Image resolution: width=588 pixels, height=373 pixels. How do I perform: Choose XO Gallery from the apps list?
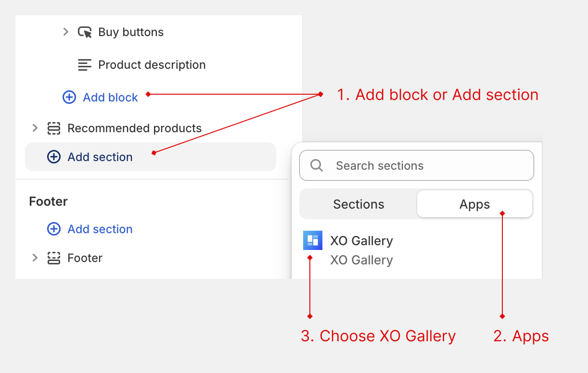click(361, 241)
